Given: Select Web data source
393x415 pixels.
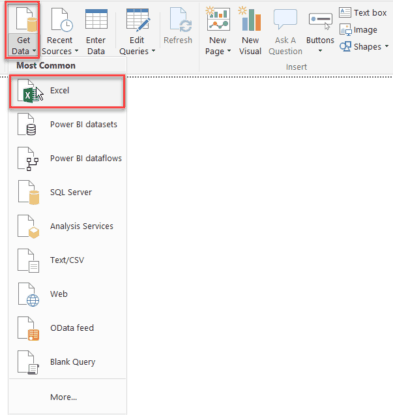Looking at the screenshot, I should (x=67, y=294).
